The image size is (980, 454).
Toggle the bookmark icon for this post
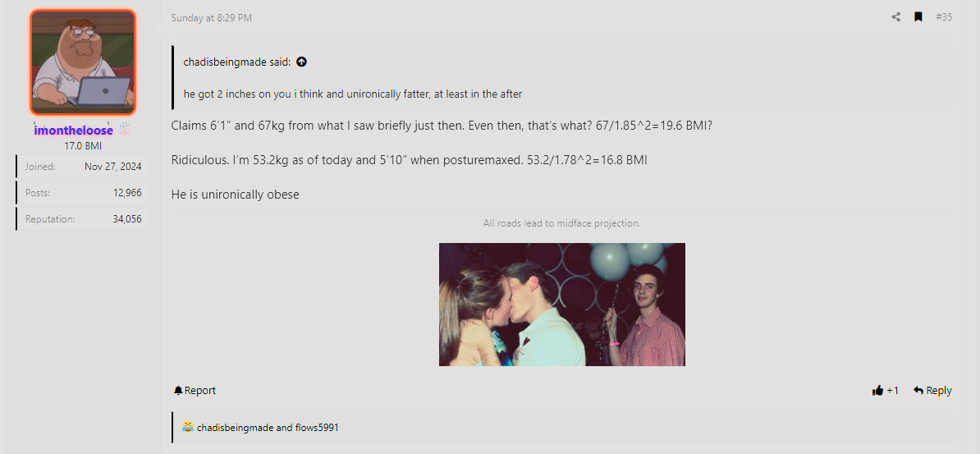pos(918,17)
